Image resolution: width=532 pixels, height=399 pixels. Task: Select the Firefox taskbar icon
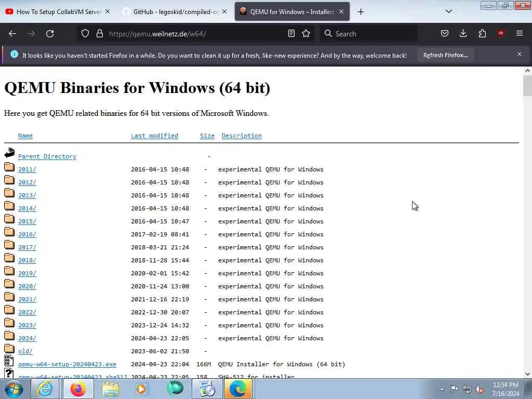tap(78, 389)
